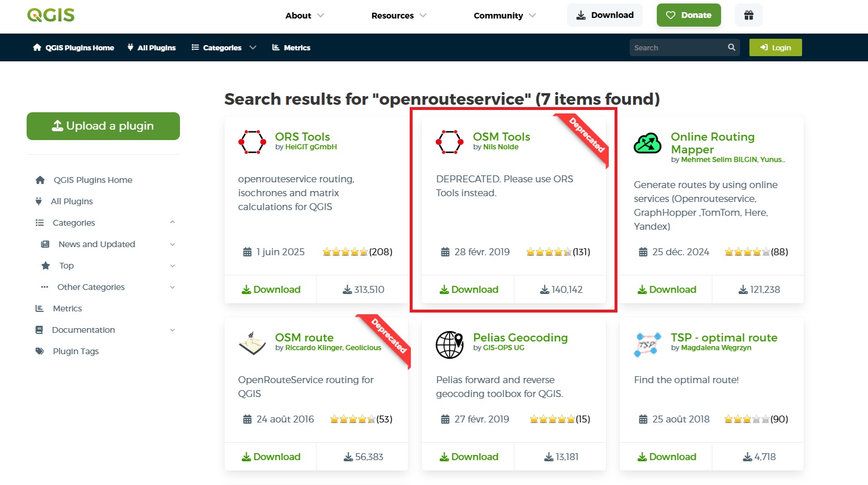The image size is (868, 485).
Task: Open author GIS-OPS UG link
Action: pos(503,348)
